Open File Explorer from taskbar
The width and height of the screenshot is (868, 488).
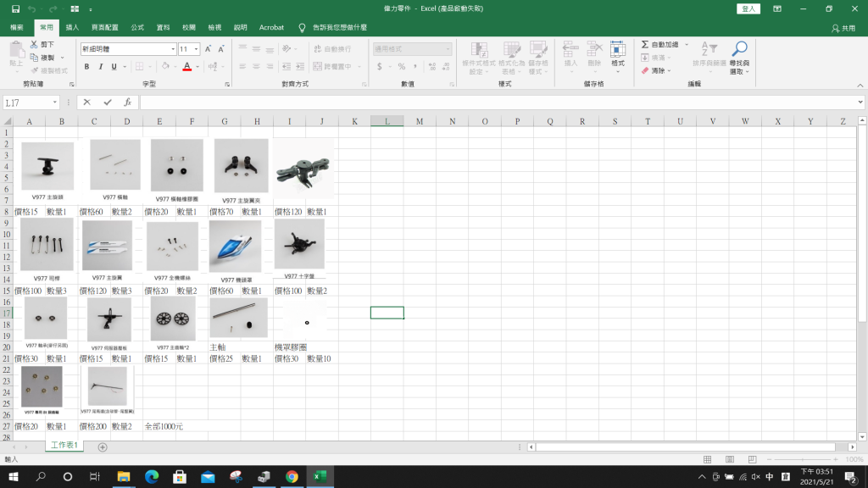click(x=124, y=476)
